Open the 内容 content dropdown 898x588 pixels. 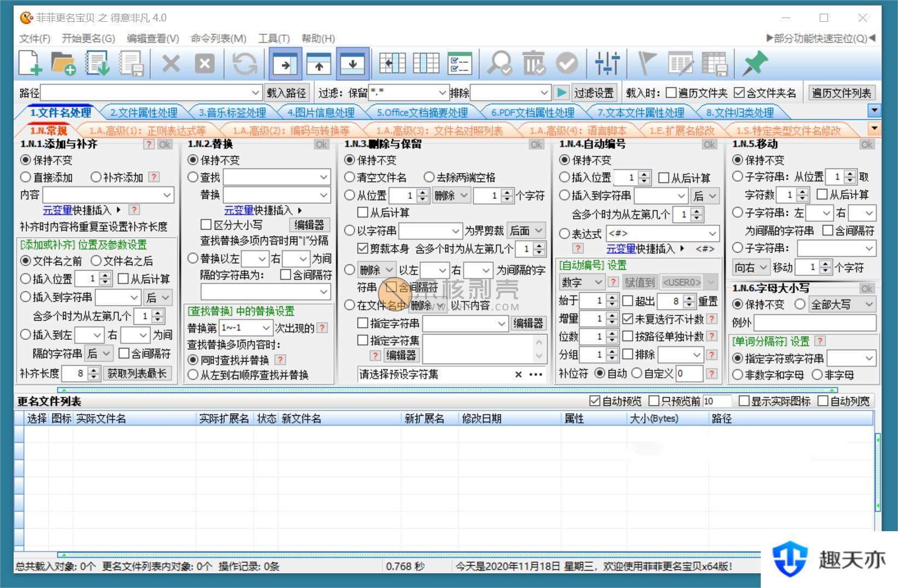167,195
